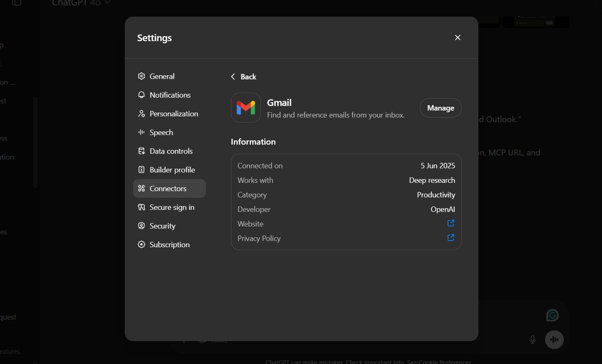This screenshot has height=364, width=602.
Task: Click the 'Productivity' category value
Action: tap(436, 195)
